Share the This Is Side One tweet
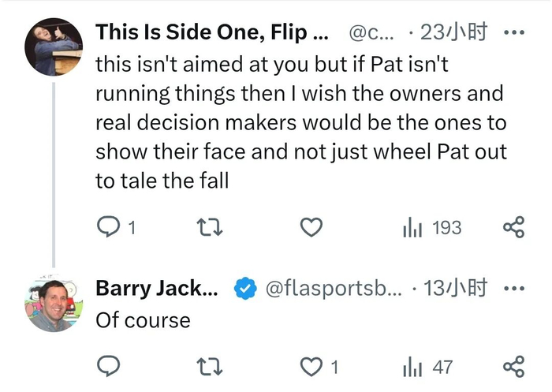552x392 pixels. [x=513, y=228]
